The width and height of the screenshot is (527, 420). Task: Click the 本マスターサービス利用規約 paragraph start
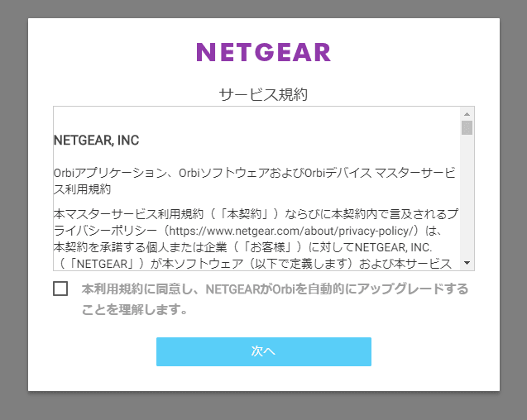coord(124,214)
